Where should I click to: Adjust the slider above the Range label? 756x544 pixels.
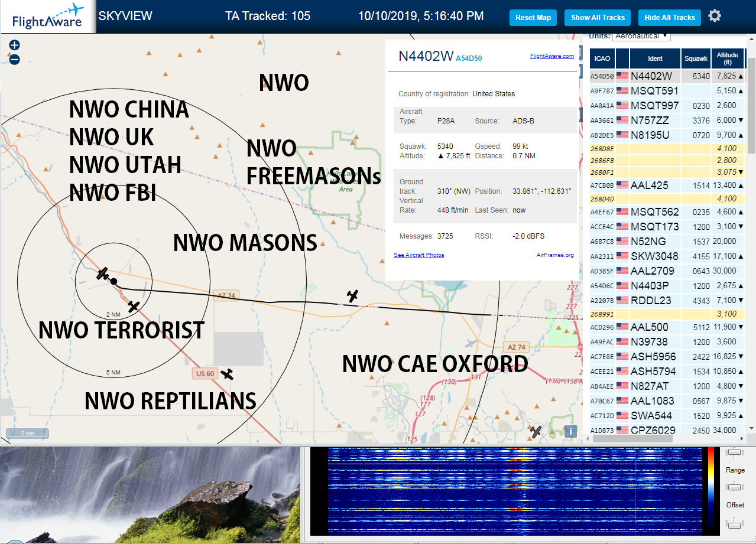pyautogui.click(x=735, y=452)
